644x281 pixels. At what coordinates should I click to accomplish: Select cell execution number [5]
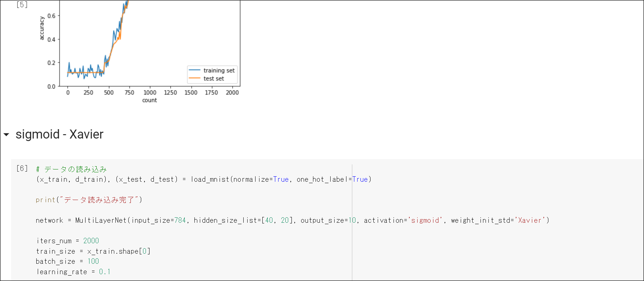pyautogui.click(x=22, y=5)
